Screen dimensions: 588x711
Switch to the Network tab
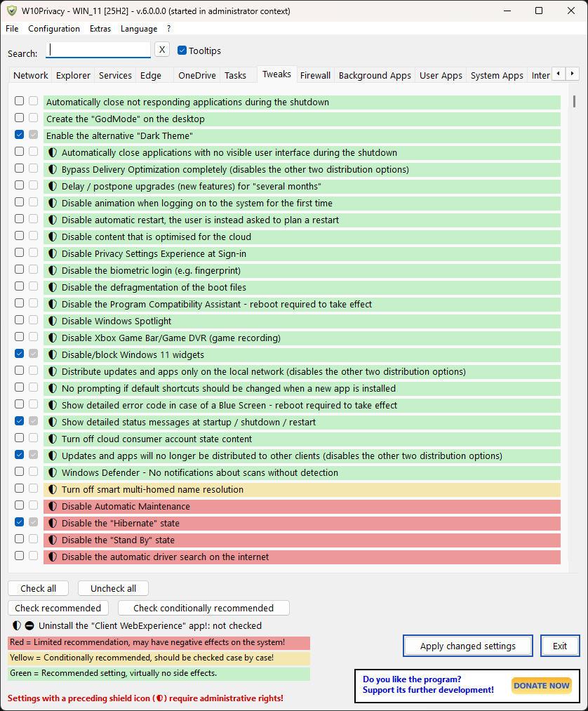pos(30,75)
